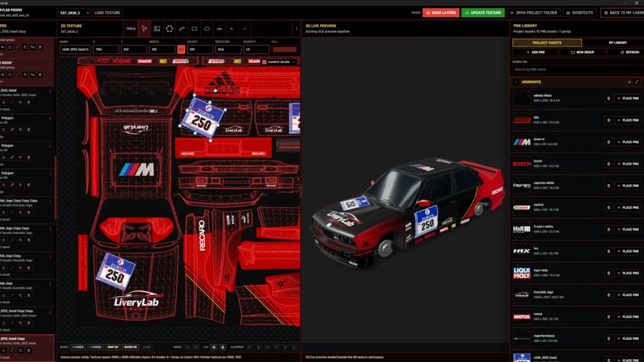The height and width of the screenshot is (362, 644).
Task: Toggle the width-height aspect lock
Action: tap(181, 49)
